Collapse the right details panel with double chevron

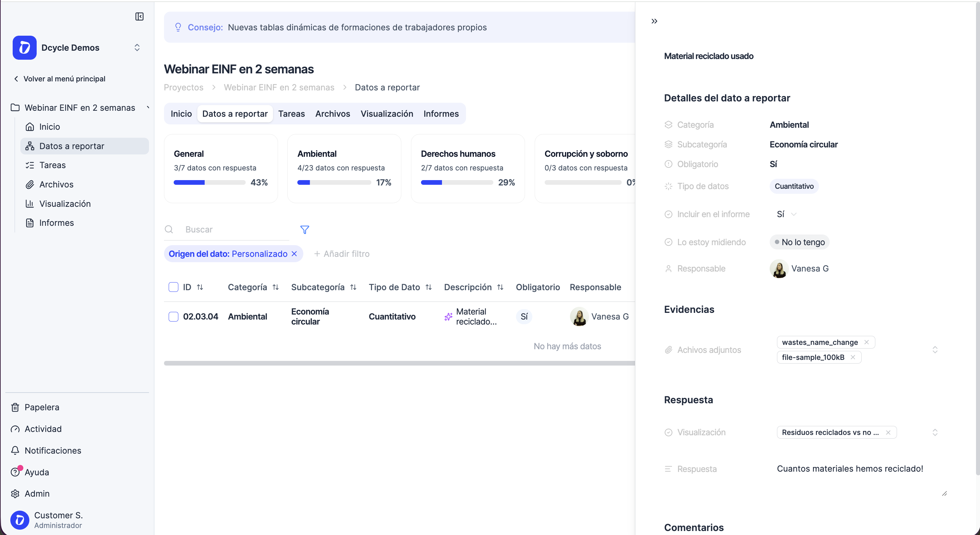tap(654, 21)
